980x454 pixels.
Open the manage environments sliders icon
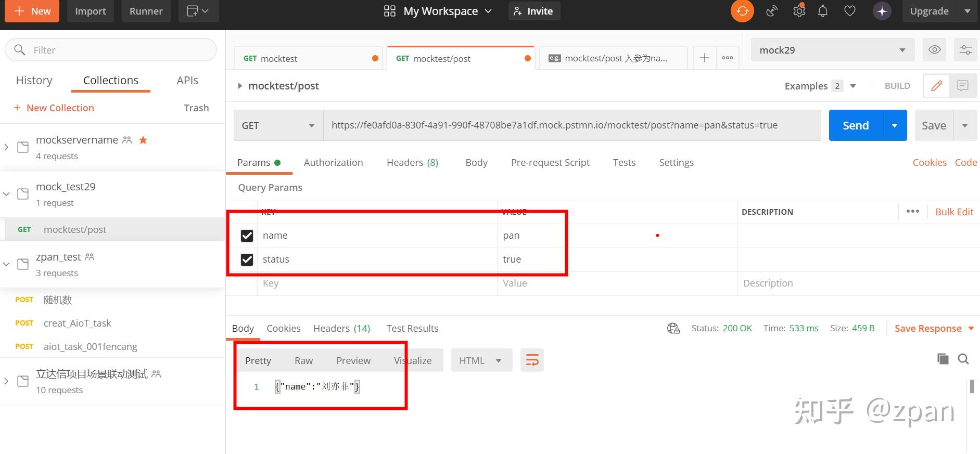click(965, 50)
